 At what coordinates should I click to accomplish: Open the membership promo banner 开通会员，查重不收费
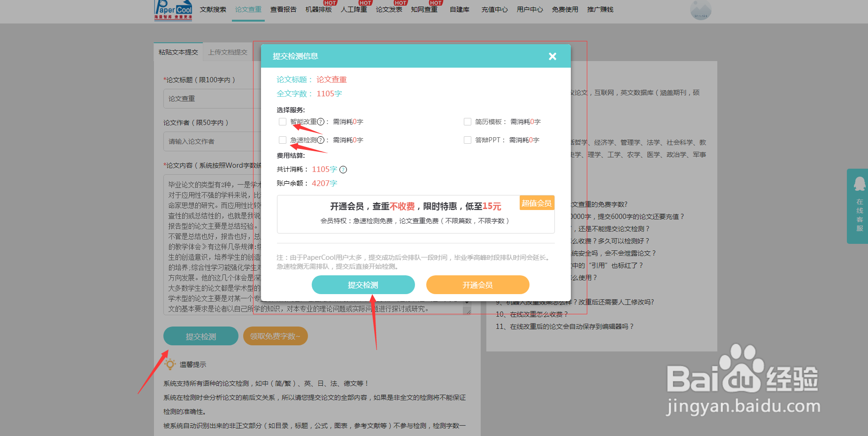(x=415, y=214)
